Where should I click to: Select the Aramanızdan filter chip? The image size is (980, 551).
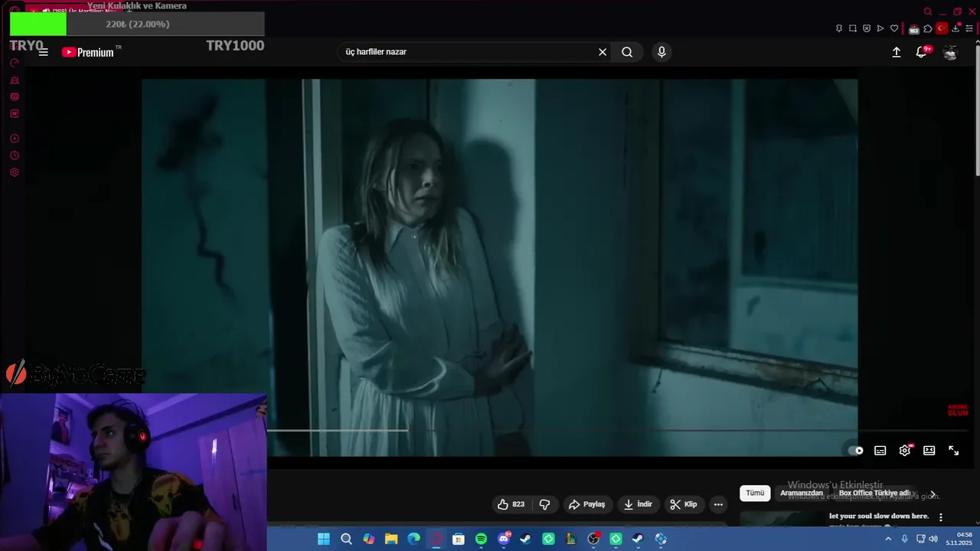[x=802, y=493]
